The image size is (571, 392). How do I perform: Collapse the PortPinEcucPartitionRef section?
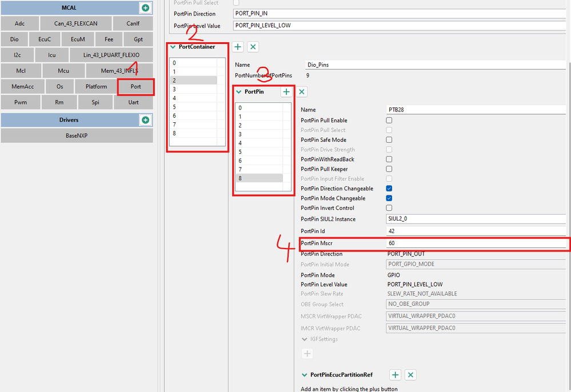[305, 375]
